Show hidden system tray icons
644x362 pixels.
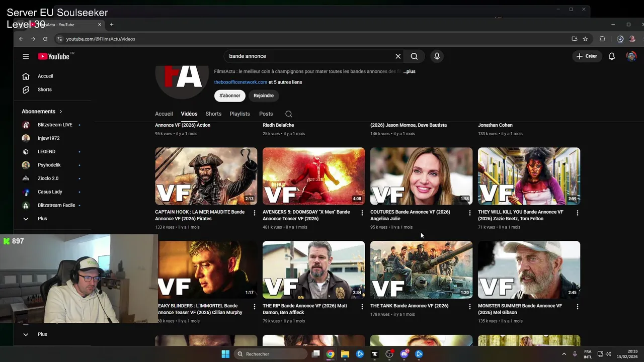point(564,354)
